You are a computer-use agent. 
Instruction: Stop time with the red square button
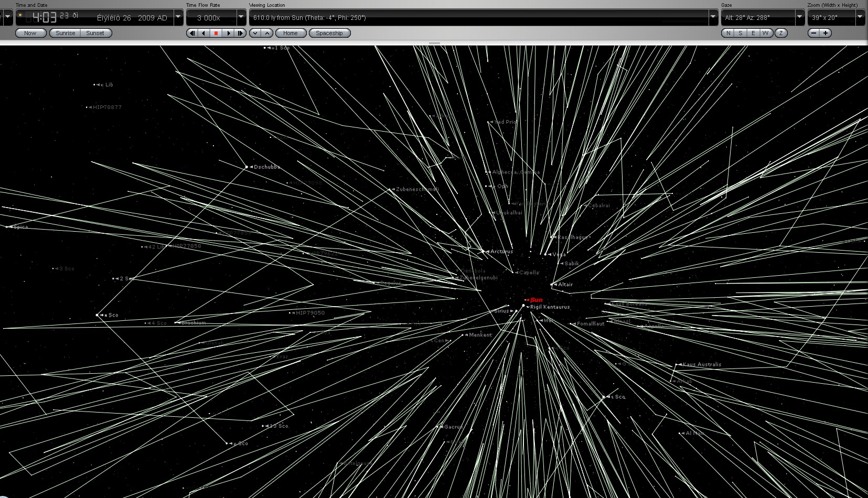pyautogui.click(x=216, y=33)
